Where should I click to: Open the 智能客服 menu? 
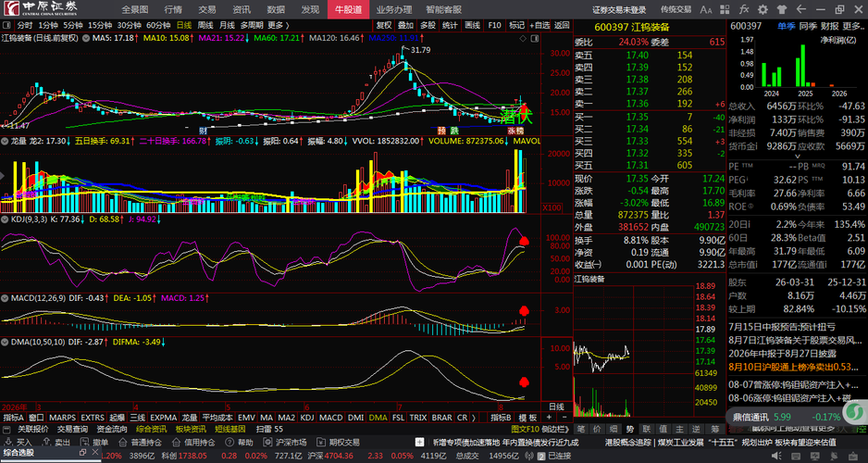443,9
